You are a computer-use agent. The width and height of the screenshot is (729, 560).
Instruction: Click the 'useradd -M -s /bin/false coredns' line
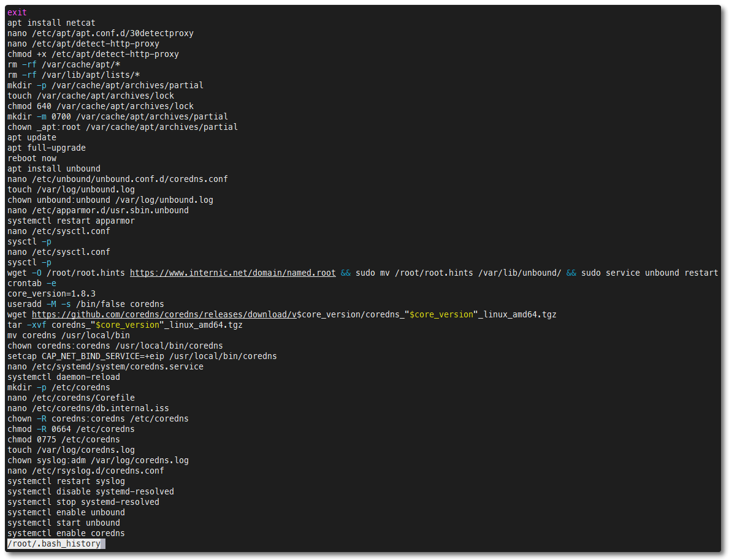[x=86, y=304]
